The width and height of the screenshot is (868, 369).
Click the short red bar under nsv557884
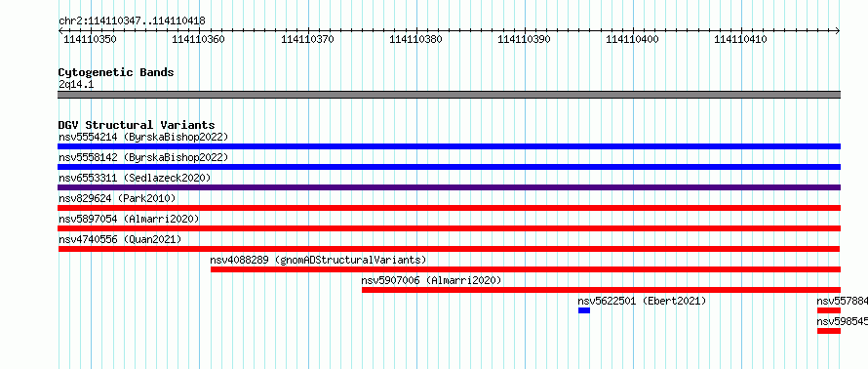(829, 310)
